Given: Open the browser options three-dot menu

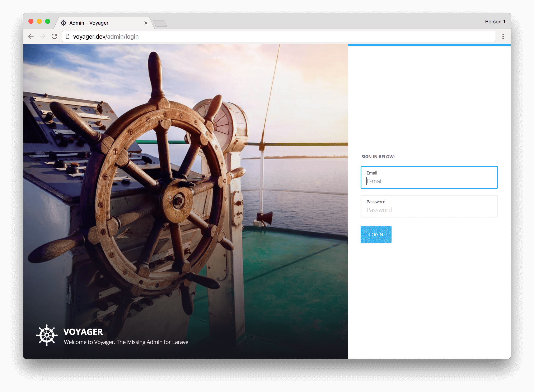Looking at the screenshot, I should (x=503, y=36).
